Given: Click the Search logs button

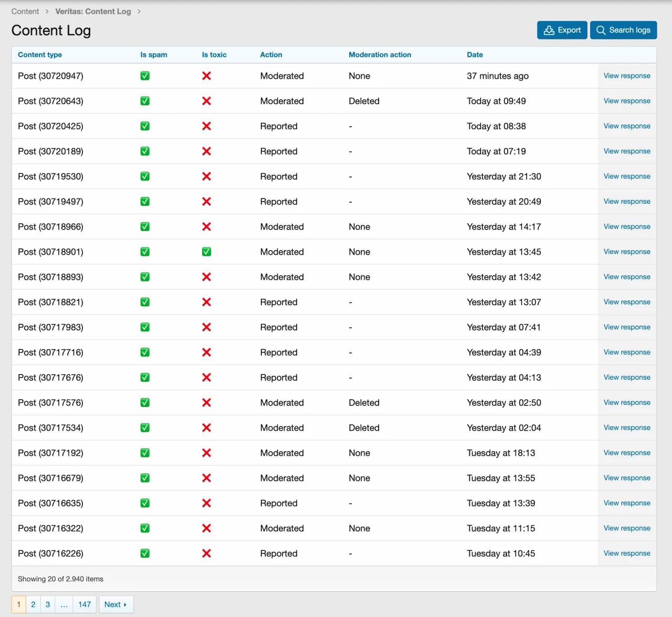Looking at the screenshot, I should pyautogui.click(x=623, y=30).
